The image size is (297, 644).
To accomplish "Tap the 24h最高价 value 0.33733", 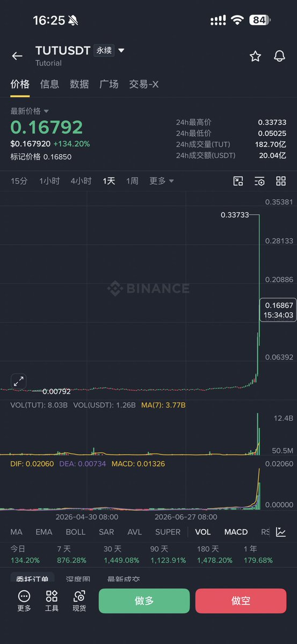I will coord(272,122).
